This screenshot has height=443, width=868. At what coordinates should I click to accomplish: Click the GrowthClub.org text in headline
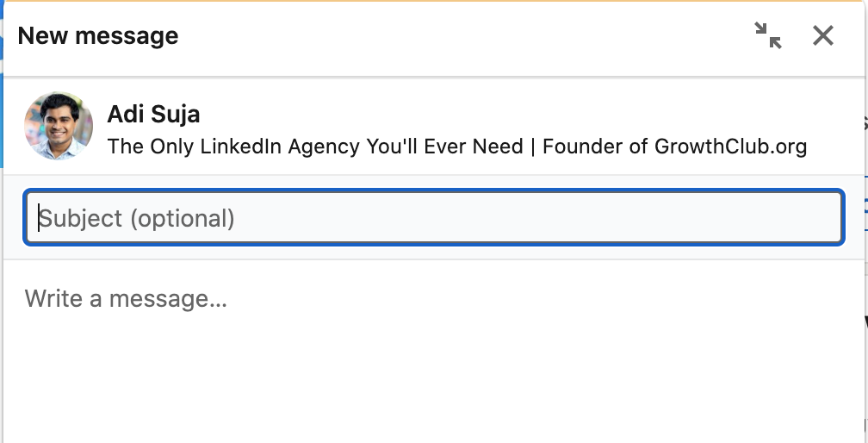[x=730, y=147]
